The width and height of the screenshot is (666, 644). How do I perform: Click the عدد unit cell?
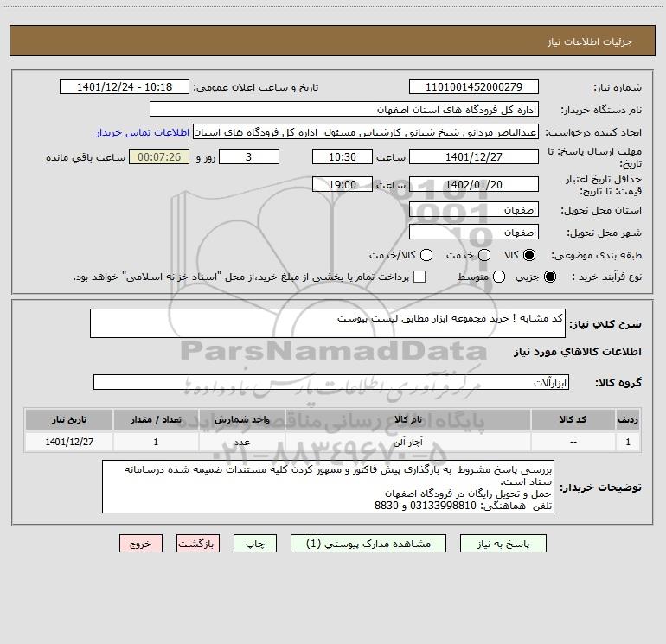click(x=241, y=443)
